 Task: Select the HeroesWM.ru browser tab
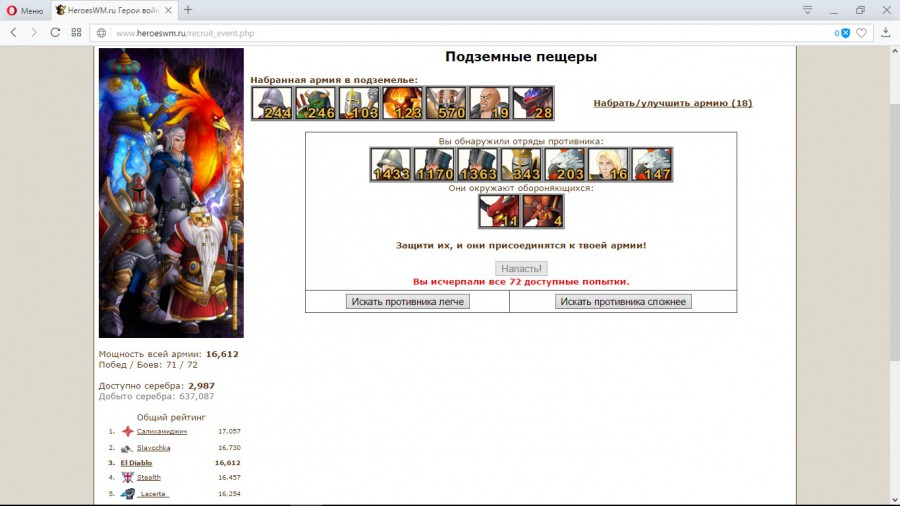coord(112,10)
